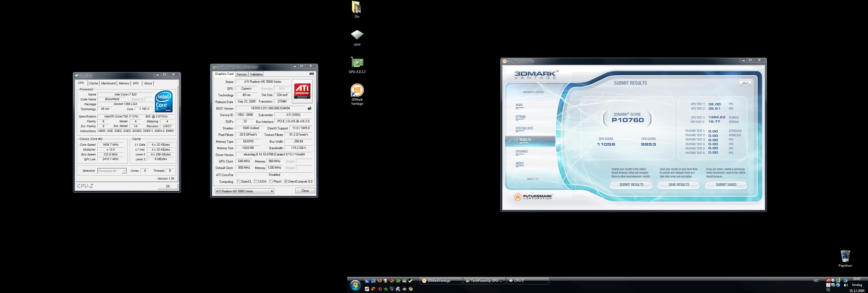Enable the PhysX checkbox in GPU-Z
Viewport: 868px width, 293px height.
[271, 181]
